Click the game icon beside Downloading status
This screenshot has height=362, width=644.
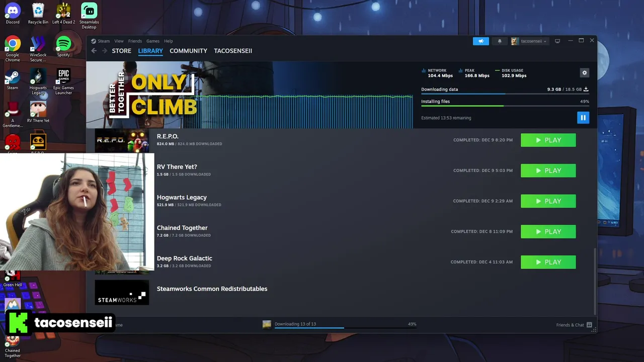[x=267, y=324]
